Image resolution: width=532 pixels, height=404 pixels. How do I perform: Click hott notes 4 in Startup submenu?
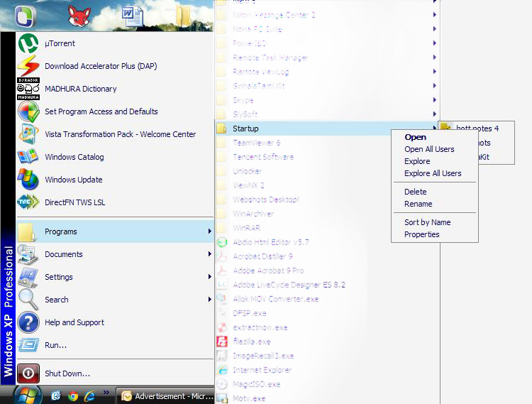click(x=477, y=129)
